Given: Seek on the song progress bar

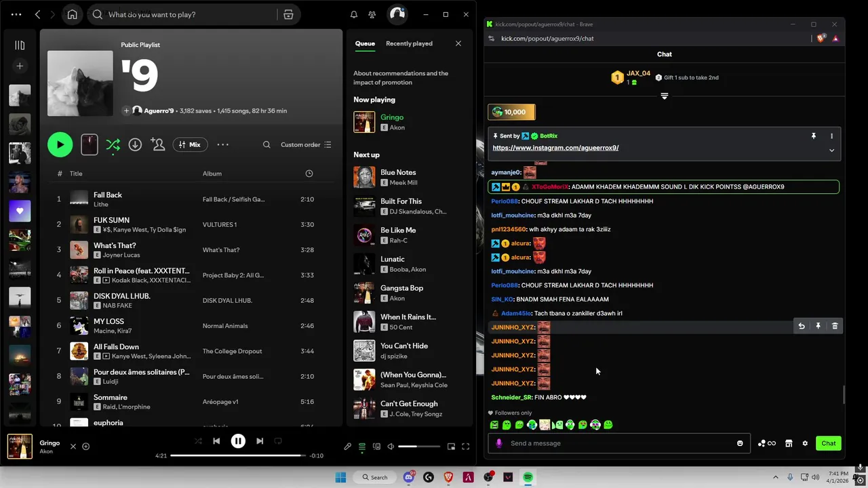Looking at the screenshot, I should [238, 455].
